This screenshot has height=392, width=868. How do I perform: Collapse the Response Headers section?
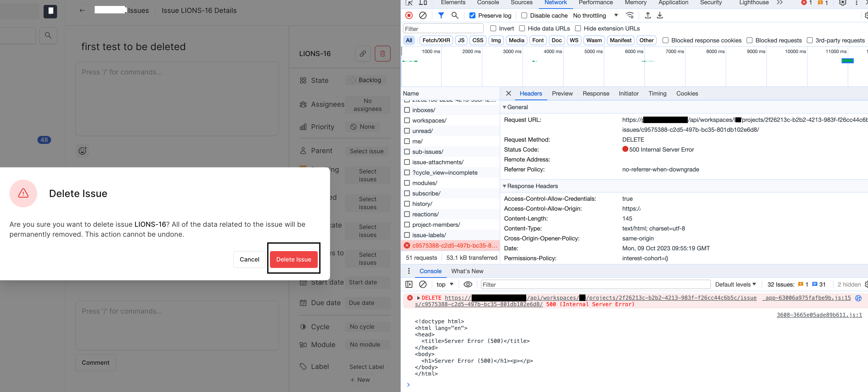(x=504, y=186)
